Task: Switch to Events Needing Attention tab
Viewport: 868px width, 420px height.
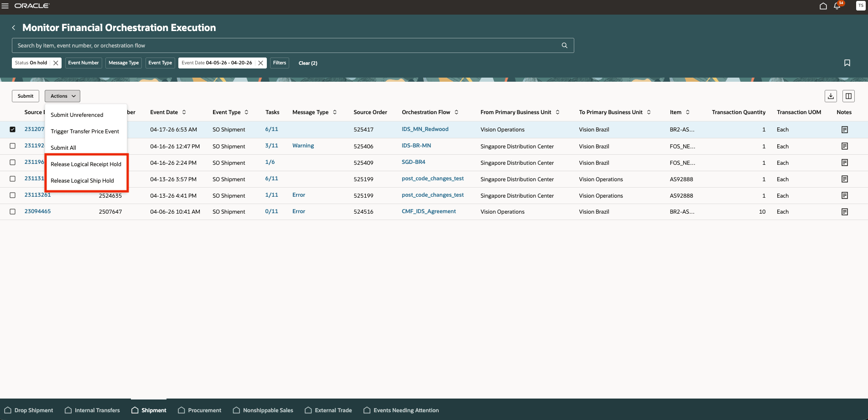Action: (401, 410)
